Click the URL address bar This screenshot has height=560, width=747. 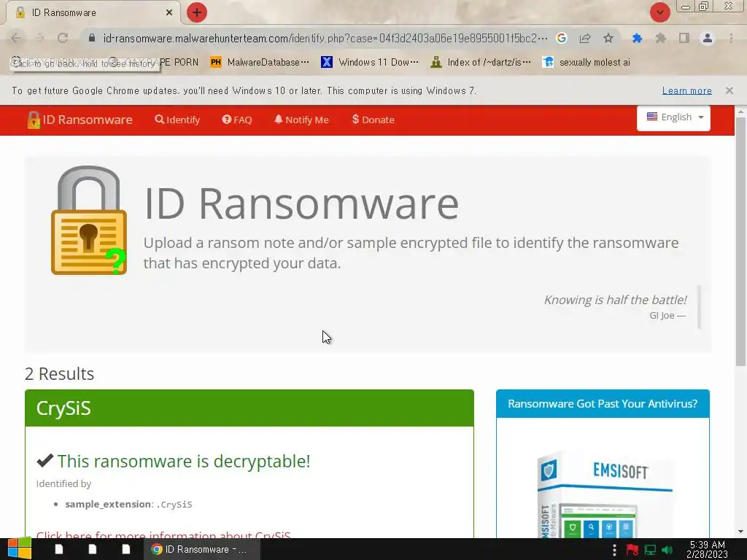point(325,38)
